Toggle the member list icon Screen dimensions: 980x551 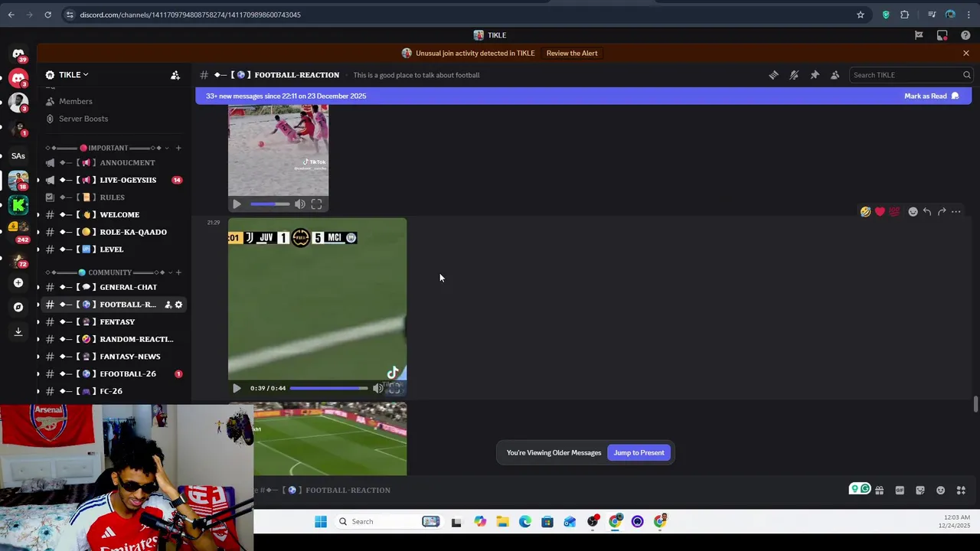(x=835, y=75)
